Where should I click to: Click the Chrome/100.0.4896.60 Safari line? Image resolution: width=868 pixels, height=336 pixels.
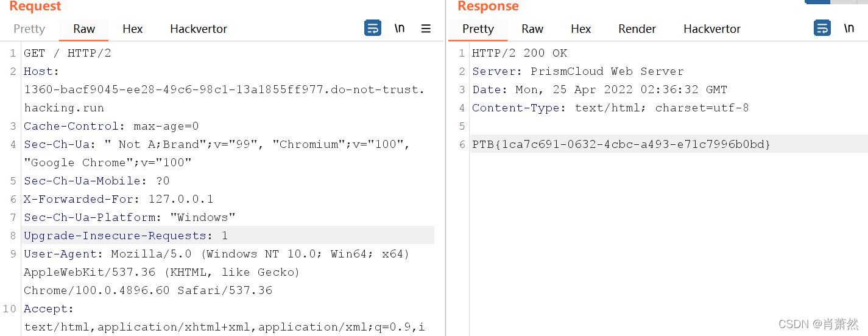coord(148,290)
